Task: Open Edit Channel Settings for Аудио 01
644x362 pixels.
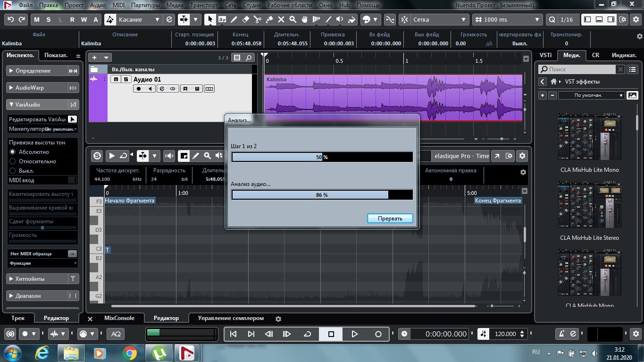Action: tap(162, 89)
